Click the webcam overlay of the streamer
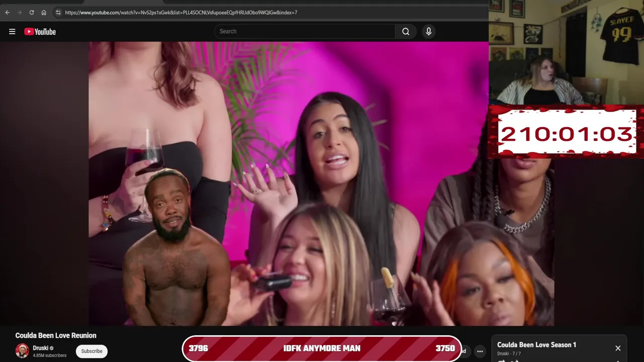Image resolution: width=644 pixels, height=362 pixels. tap(566, 52)
